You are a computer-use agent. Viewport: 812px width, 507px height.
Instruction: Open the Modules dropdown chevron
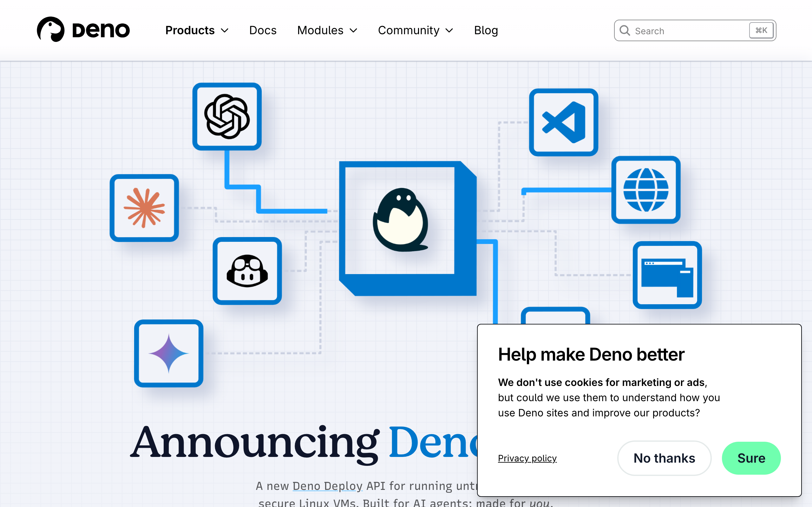tap(353, 30)
